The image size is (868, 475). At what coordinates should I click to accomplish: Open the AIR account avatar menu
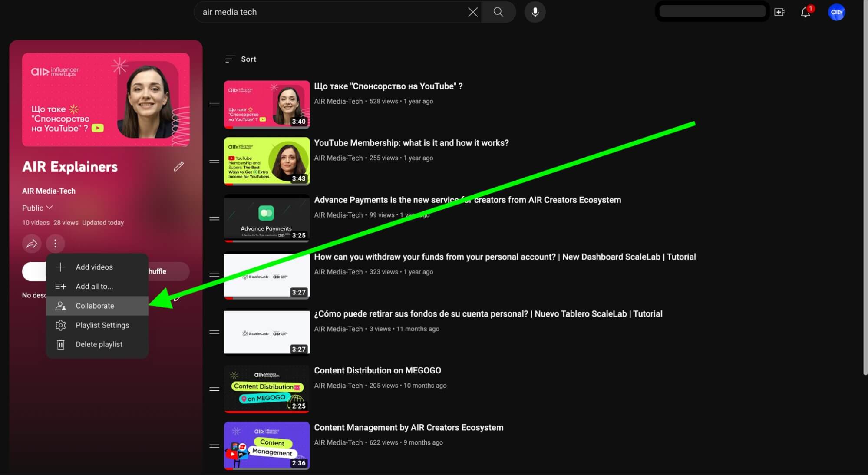[836, 12]
